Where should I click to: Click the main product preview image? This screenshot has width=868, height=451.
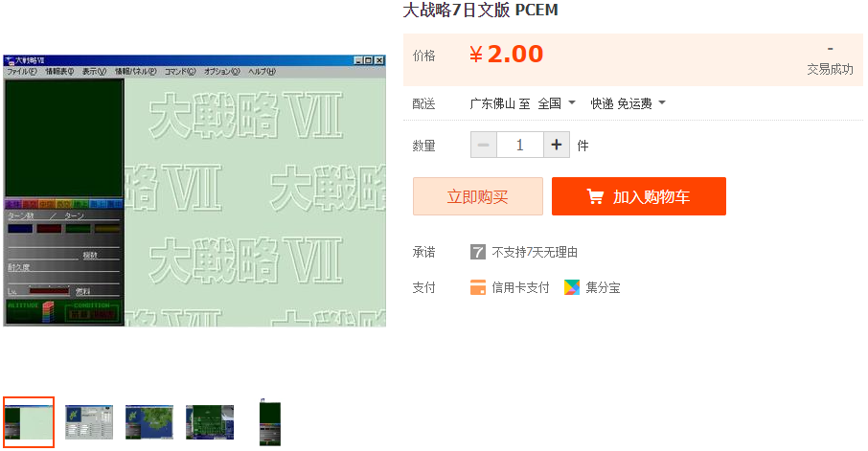point(194,190)
